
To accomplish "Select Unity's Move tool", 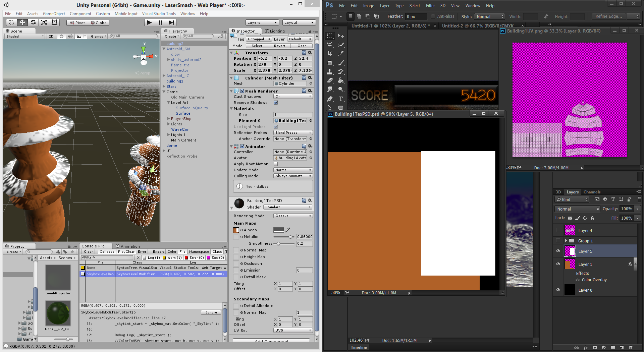I will 22,22.
